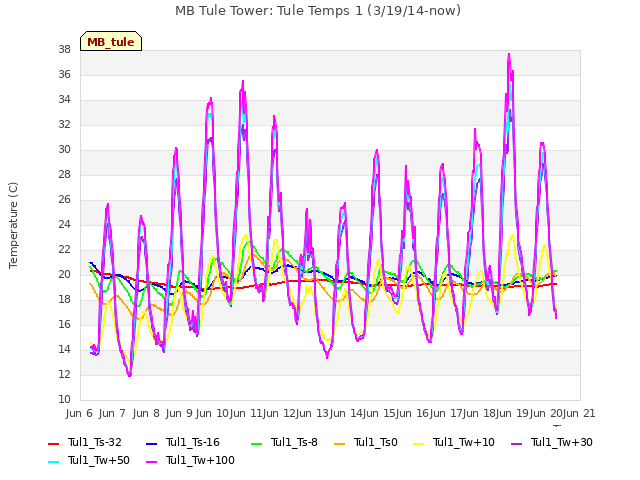This screenshot has height=480, width=640.
Task: Click the yellow Tul1_Tw+10 legend swatch
Action: point(418,443)
